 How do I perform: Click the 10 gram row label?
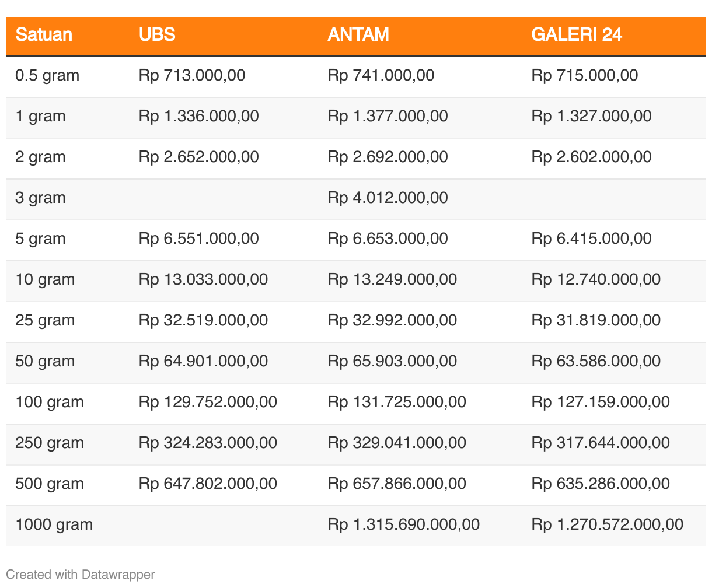[x=45, y=279]
